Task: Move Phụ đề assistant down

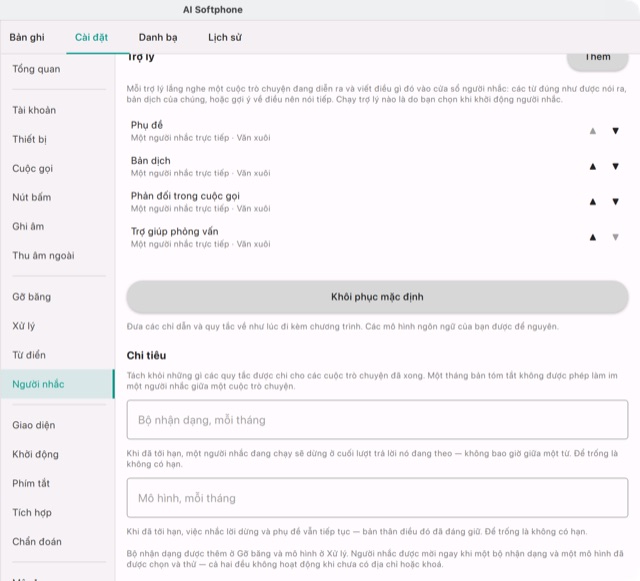Action: coord(616,131)
